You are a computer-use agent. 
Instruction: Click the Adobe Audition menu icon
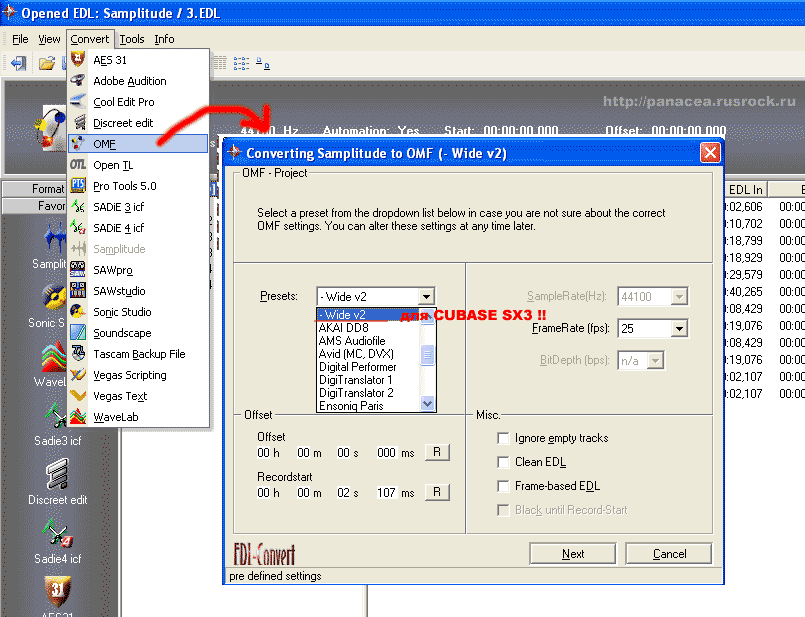coord(78,81)
